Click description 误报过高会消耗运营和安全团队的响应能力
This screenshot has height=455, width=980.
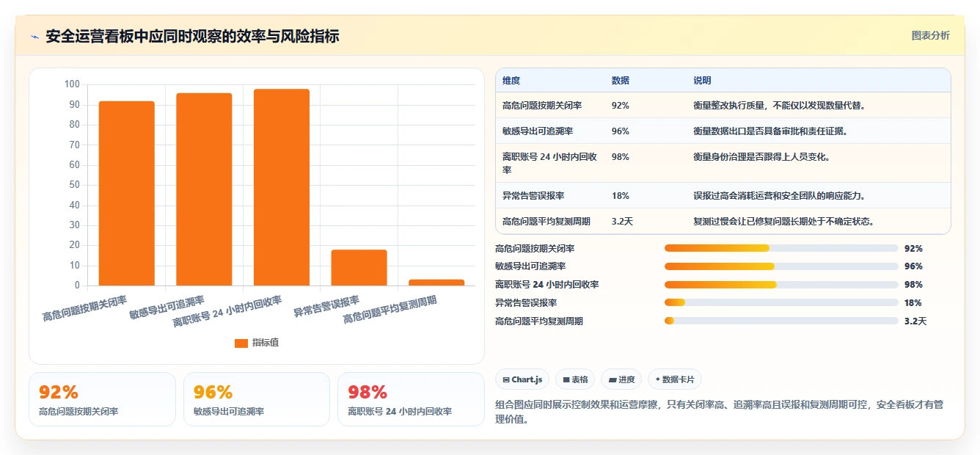[x=781, y=196]
